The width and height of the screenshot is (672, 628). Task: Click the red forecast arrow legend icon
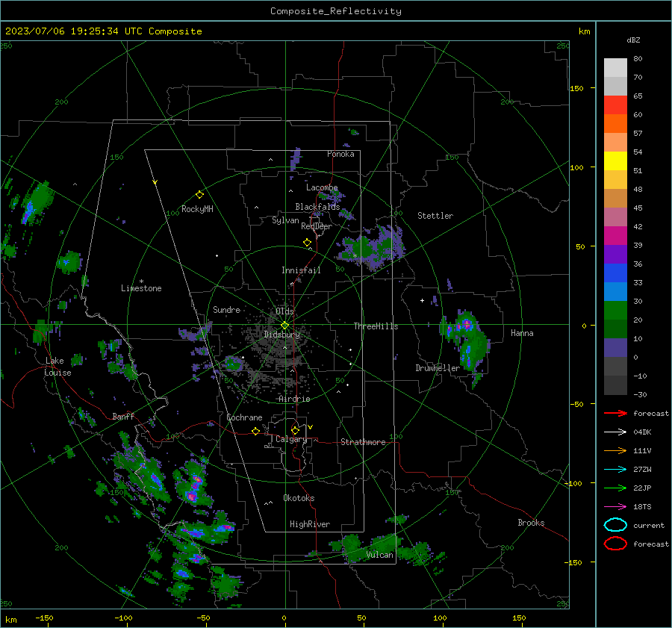coord(615,413)
